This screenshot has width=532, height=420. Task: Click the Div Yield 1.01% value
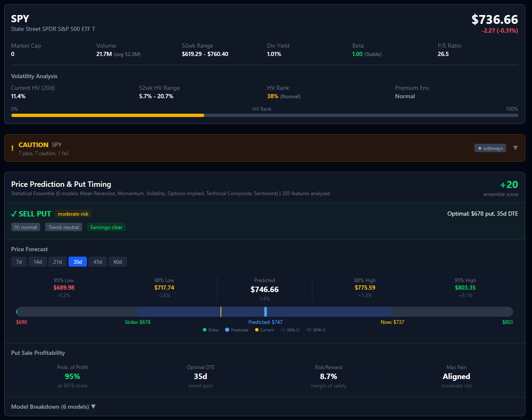pyautogui.click(x=274, y=54)
